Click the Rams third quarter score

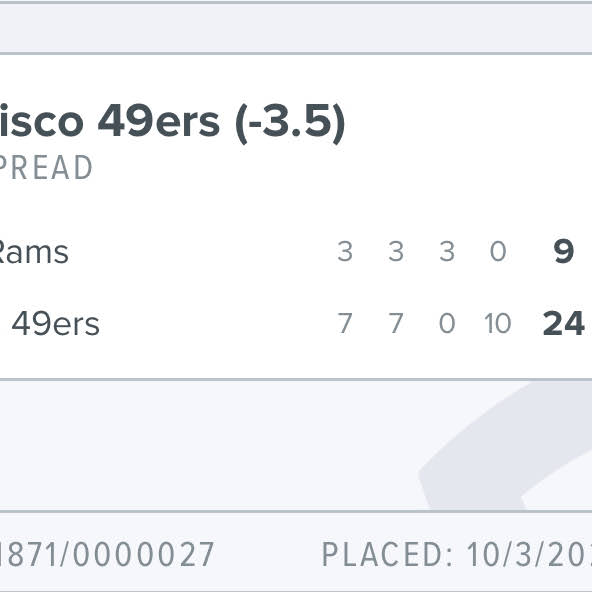[x=447, y=251]
